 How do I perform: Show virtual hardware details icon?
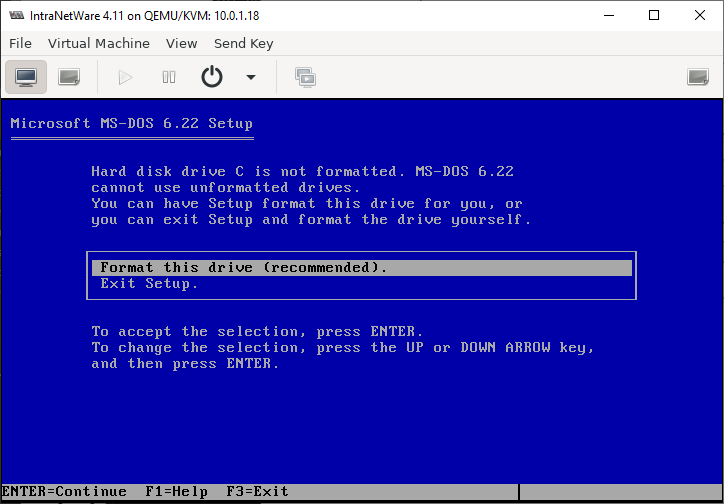pos(69,77)
